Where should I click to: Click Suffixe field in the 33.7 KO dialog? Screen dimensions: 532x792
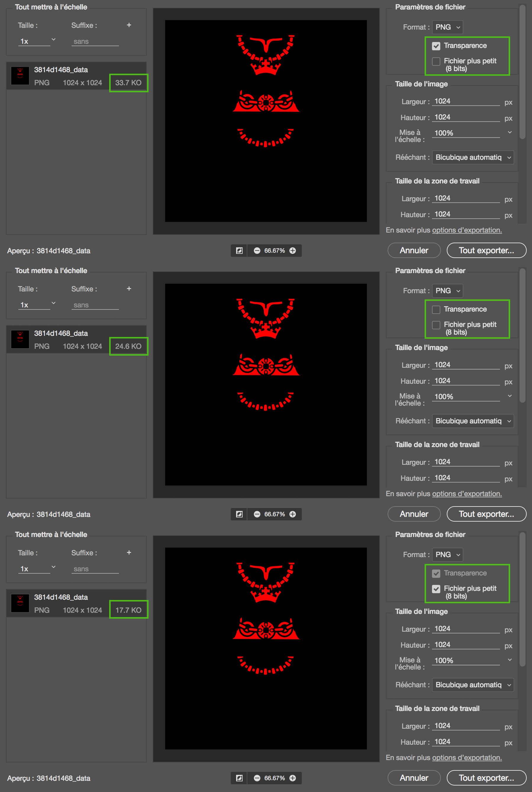tap(95, 41)
